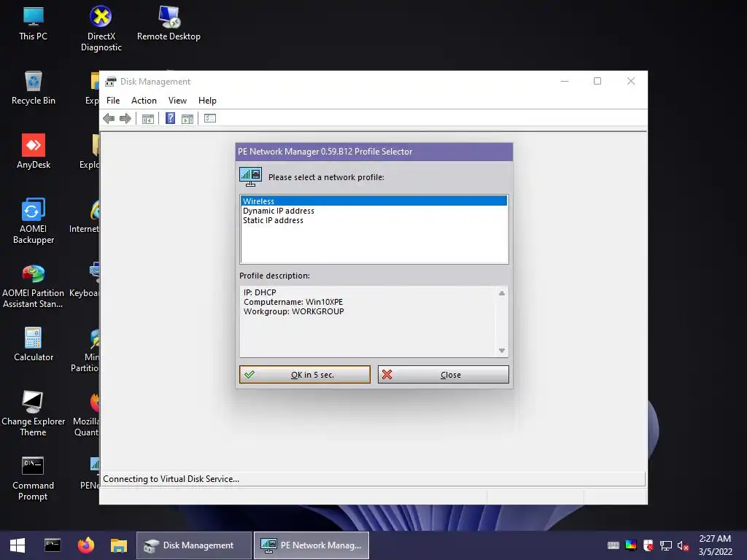The height and width of the screenshot is (560, 747).
Task: Select the Wireless network profile
Action: point(374,201)
